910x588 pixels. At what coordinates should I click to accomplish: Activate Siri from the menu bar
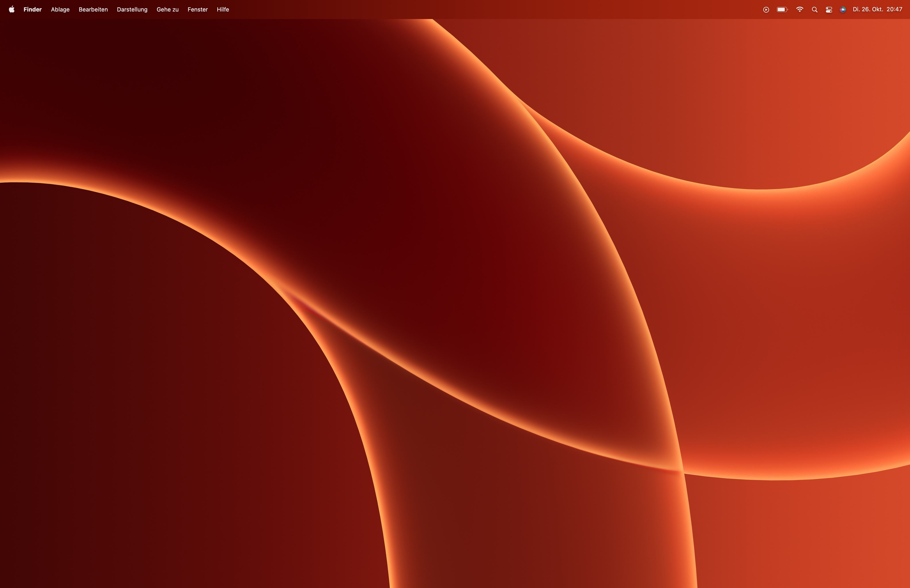(x=843, y=10)
